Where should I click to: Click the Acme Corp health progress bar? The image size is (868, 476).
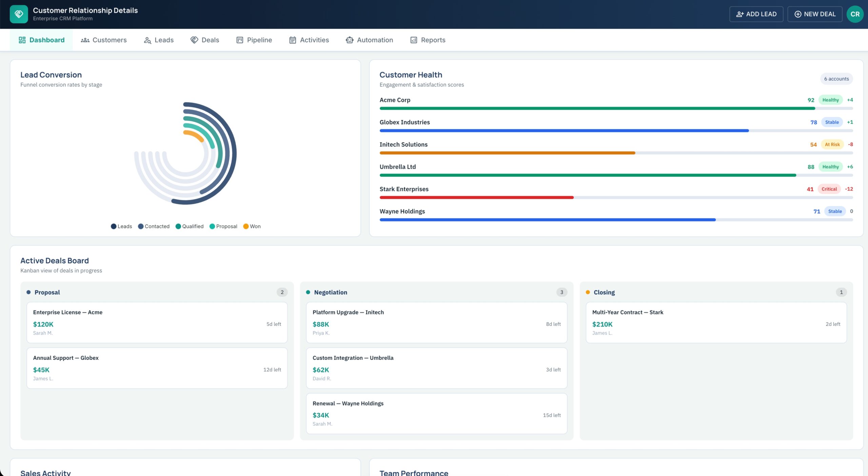point(616,108)
